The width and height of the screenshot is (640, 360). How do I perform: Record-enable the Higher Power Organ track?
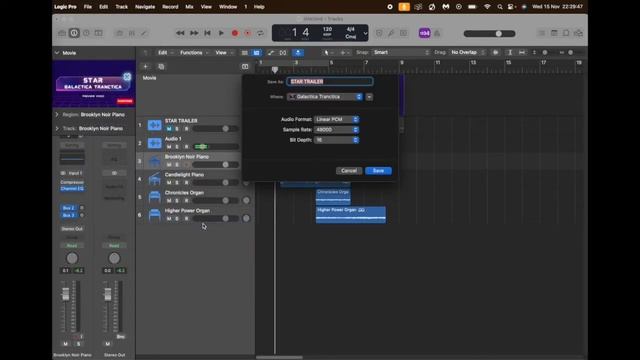point(186,218)
